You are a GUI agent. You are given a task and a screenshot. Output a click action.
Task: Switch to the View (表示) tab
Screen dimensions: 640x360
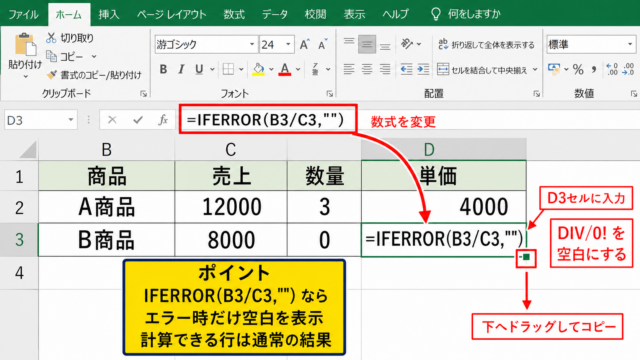point(354,14)
